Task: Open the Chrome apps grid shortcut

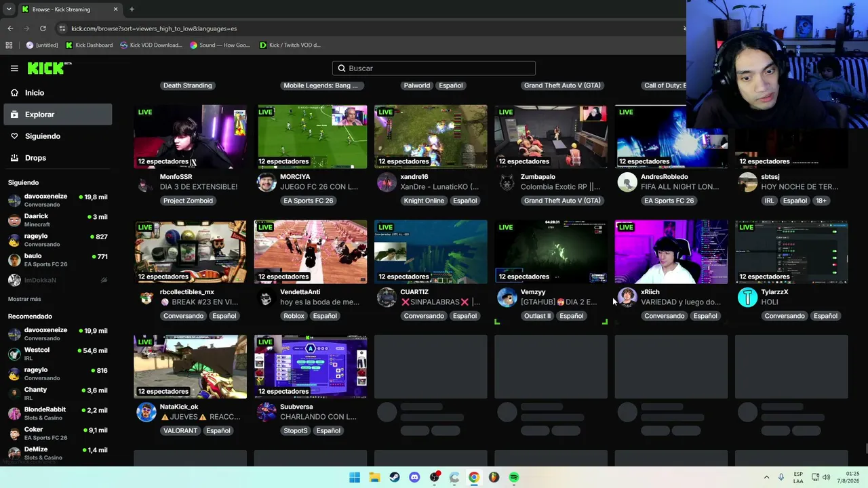Action: tap(9, 45)
